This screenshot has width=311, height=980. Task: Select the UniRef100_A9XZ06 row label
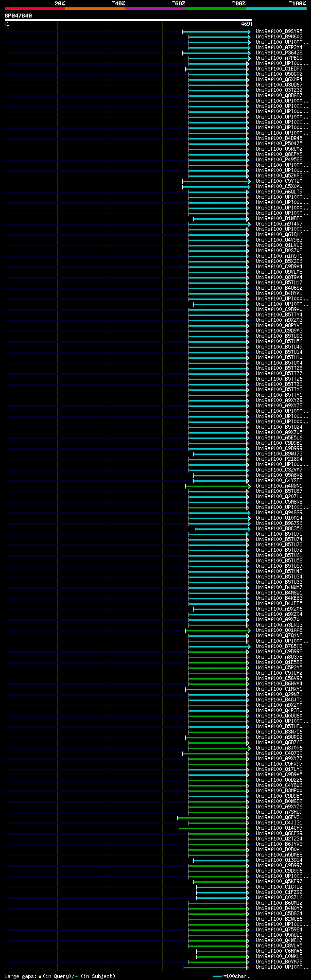(x=279, y=609)
